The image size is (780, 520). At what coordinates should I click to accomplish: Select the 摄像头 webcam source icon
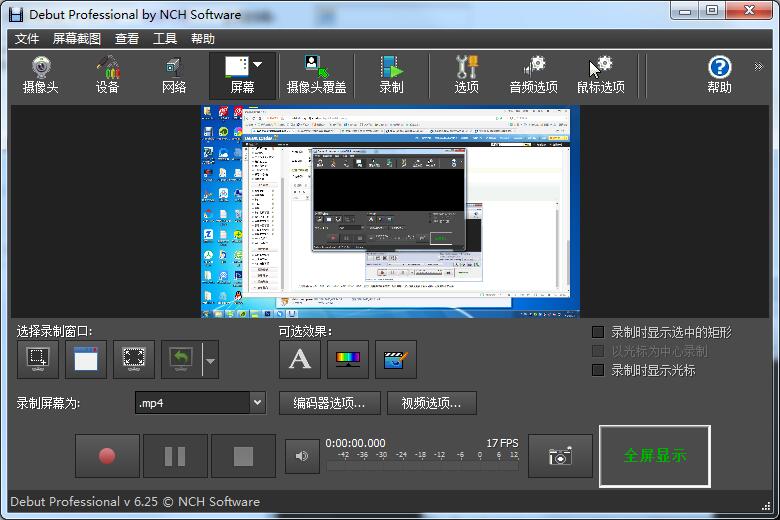pos(41,75)
